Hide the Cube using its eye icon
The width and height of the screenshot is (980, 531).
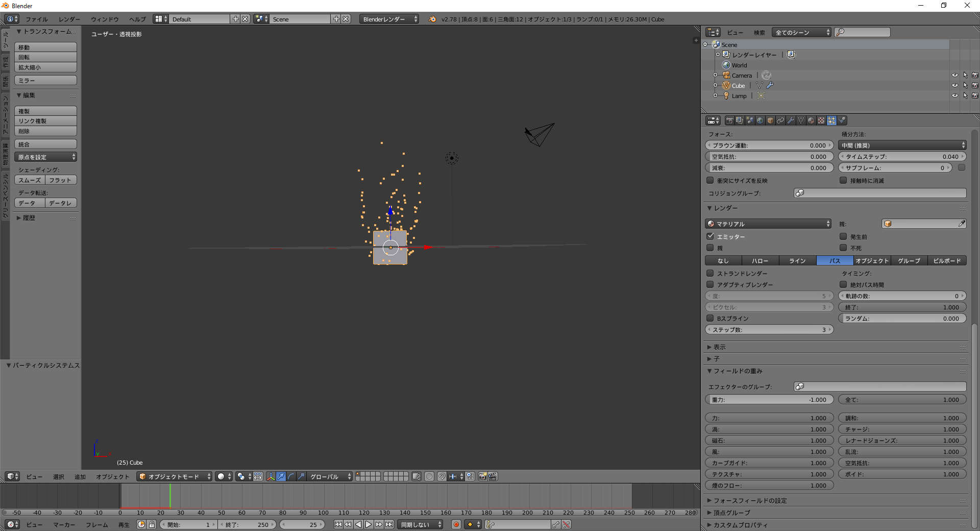(x=954, y=85)
